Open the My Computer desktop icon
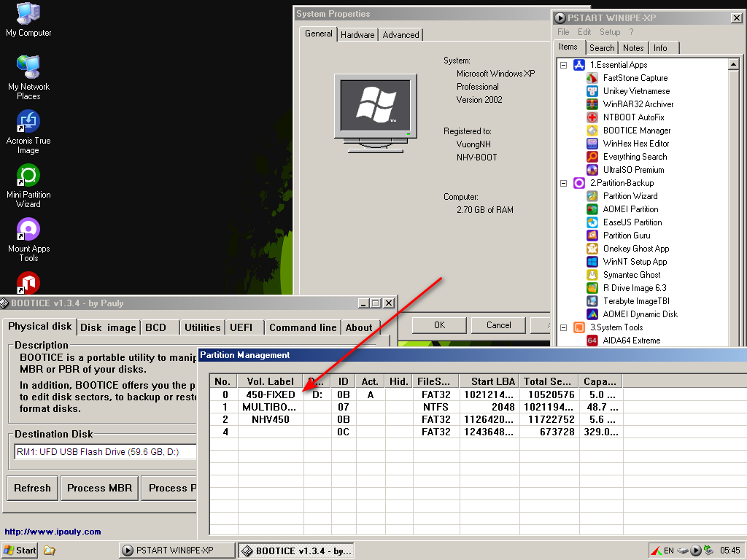The height and width of the screenshot is (560, 747). (28, 20)
